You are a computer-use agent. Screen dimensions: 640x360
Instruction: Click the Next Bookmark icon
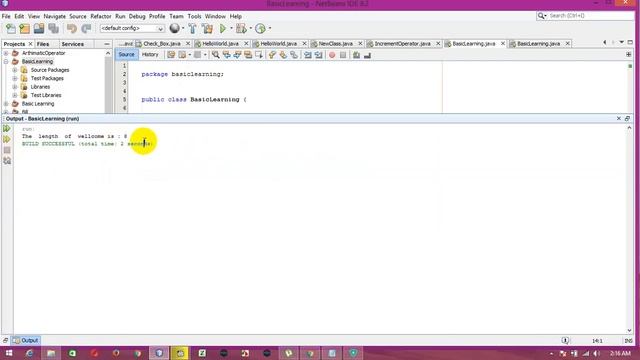click(x=283, y=55)
